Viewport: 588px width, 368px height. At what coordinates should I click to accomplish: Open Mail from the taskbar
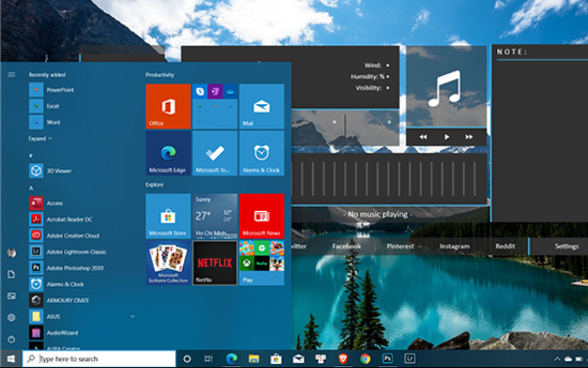pos(298,359)
